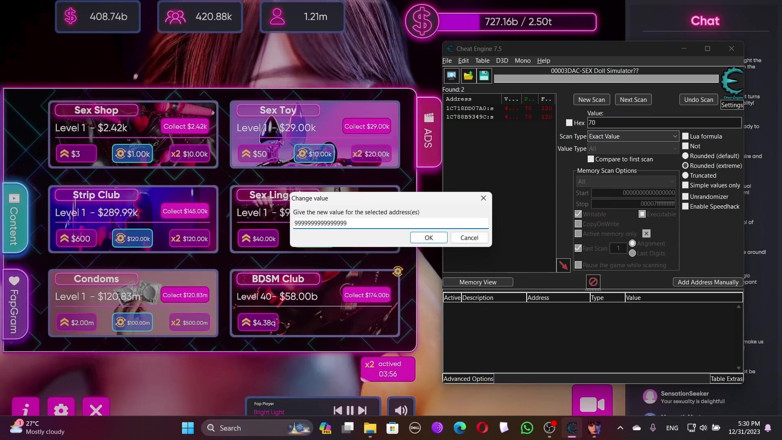Expand the taskbar hidden icons chevron
The height and width of the screenshot is (440, 782).
tap(620, 428)
